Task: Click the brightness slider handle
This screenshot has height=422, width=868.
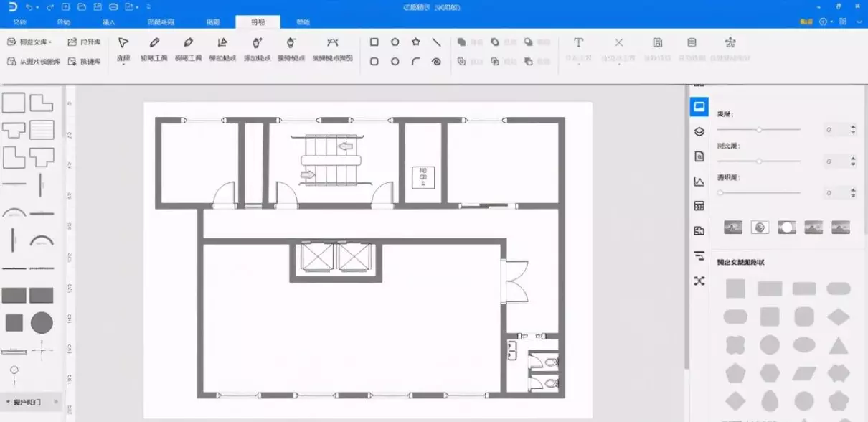Action: point(758,130)
